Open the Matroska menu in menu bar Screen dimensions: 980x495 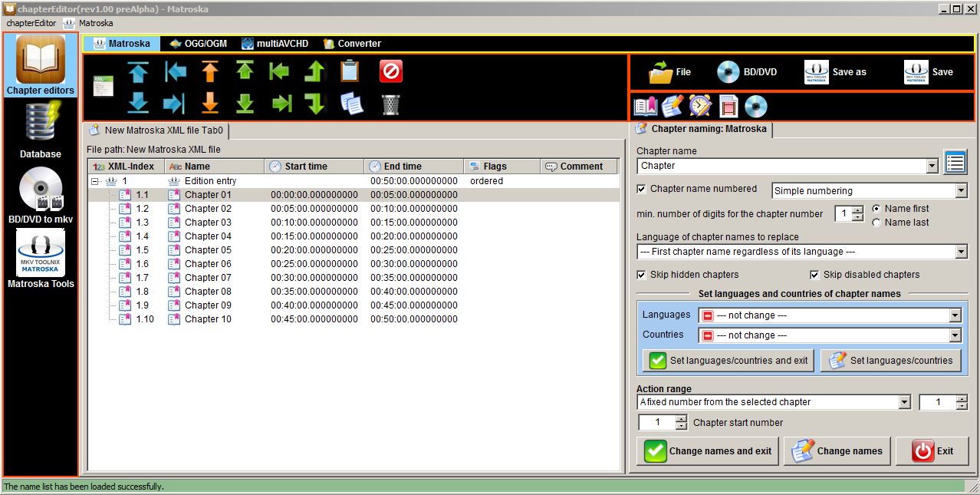pyautogui.click(x=89, y=23)
